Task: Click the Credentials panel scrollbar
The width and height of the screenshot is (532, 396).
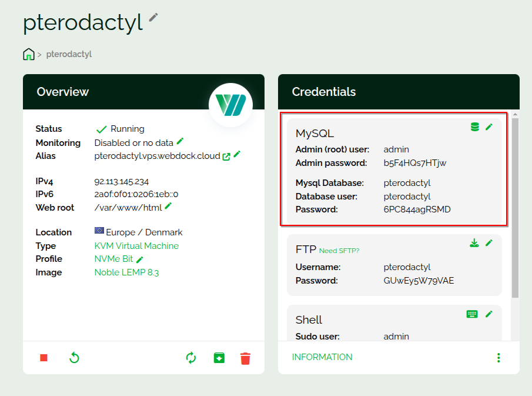Action: tap(516, 206)
